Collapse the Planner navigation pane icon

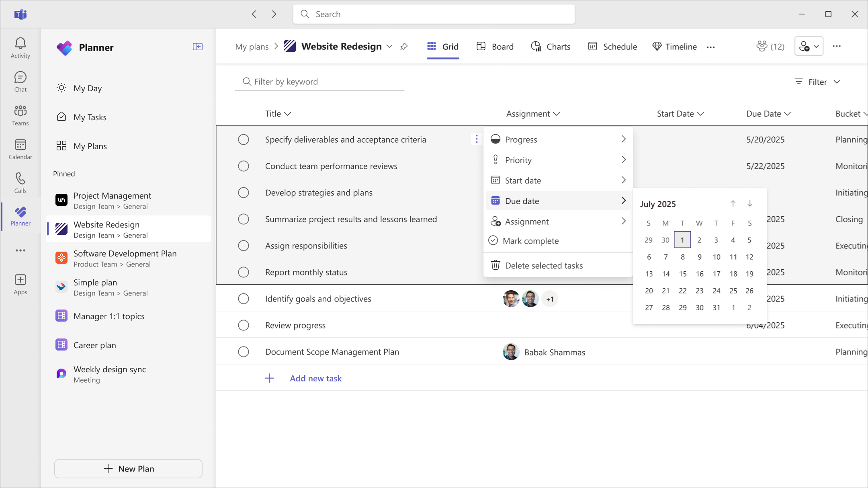(197, 47)
